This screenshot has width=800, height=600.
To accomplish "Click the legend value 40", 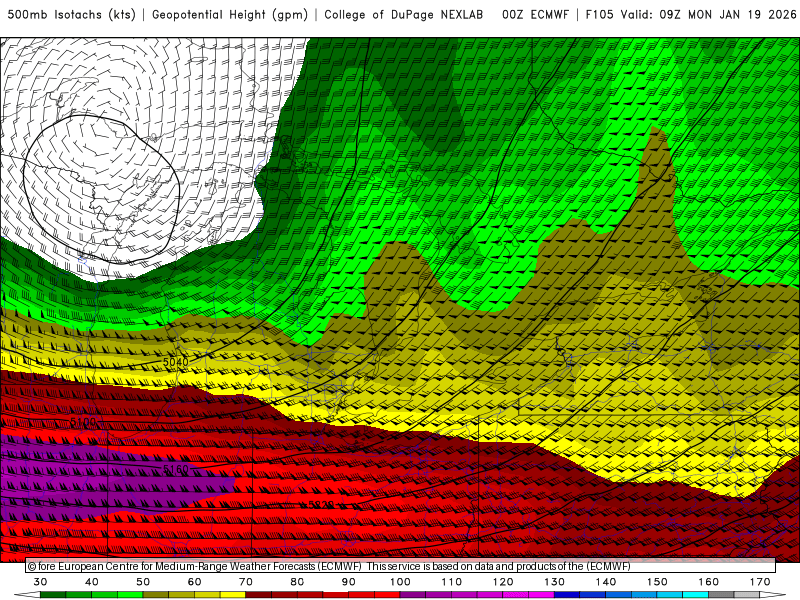I will click(x=92, y=582).
